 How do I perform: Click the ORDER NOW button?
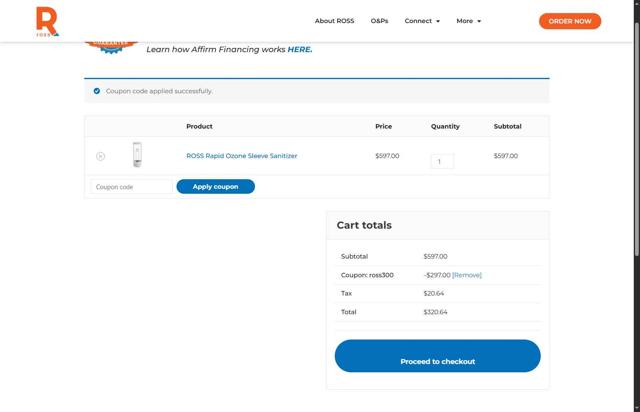pos(570,21)
